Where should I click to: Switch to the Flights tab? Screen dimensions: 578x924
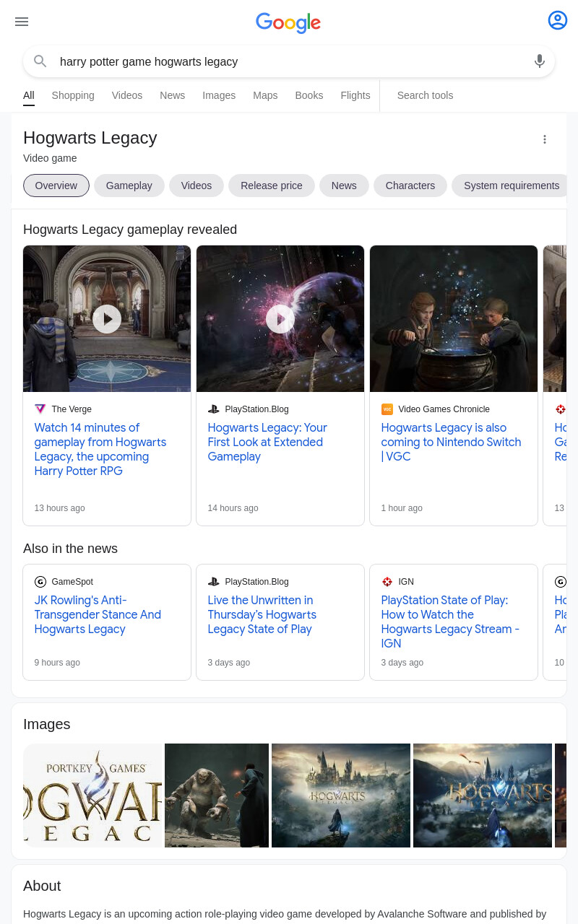pyautogui.click(x=355, y=95)
